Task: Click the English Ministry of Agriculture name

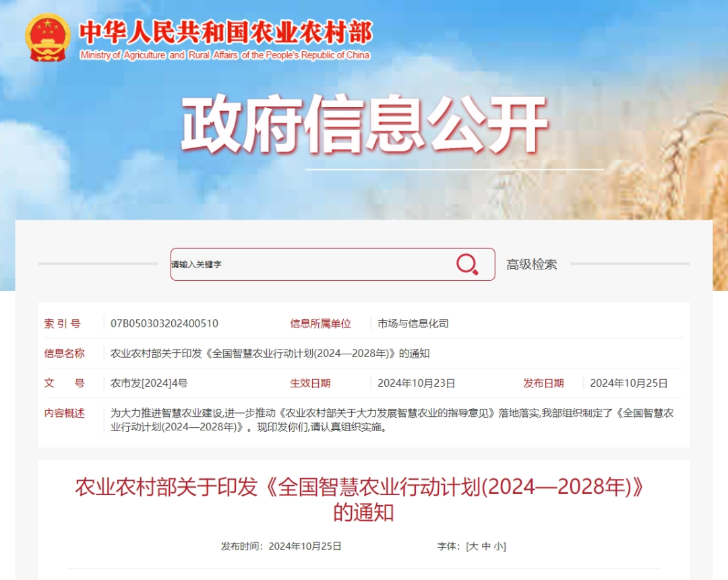Action: point(224,55)
